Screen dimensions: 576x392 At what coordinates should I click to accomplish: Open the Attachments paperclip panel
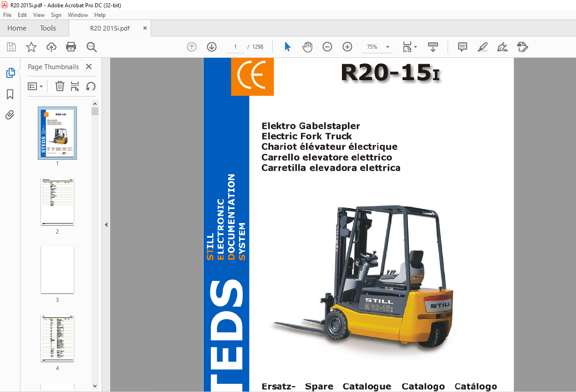[10, 115]
